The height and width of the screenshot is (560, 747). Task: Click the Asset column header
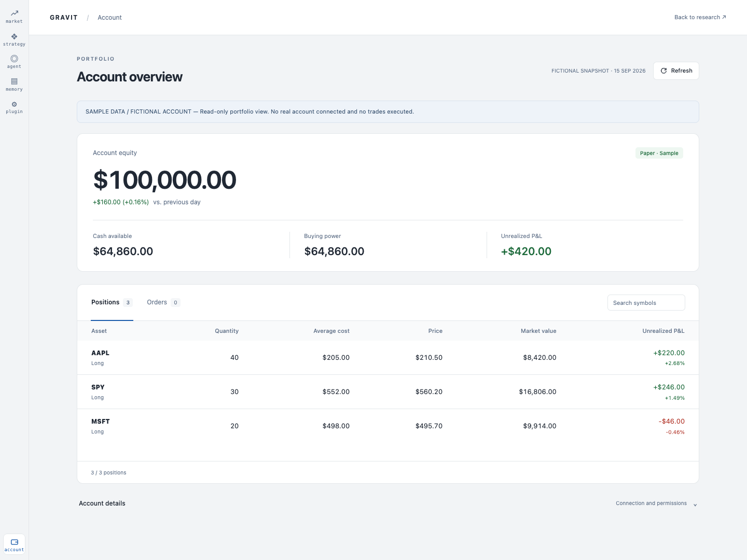click(x=99, y=331)
